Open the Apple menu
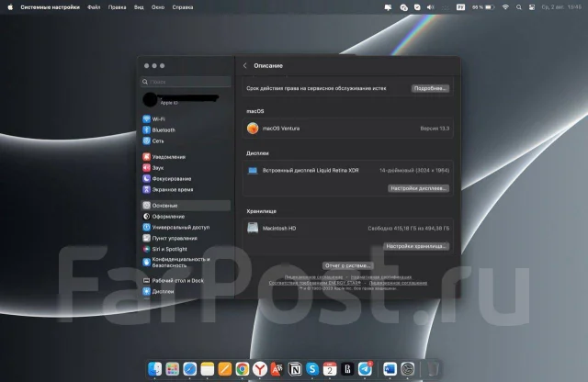 pos(10,7)
